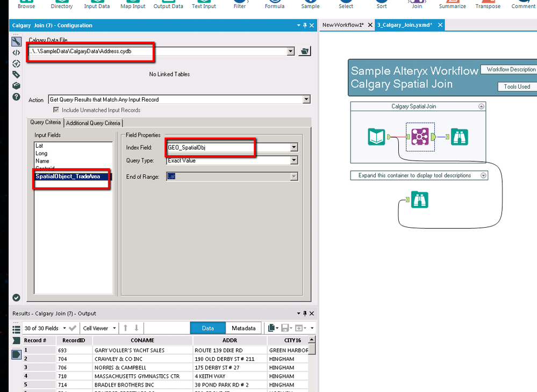This screenshot has height=392, width=537.
Task: Select the Directory tool in the palette
Action: coord(62,5)
